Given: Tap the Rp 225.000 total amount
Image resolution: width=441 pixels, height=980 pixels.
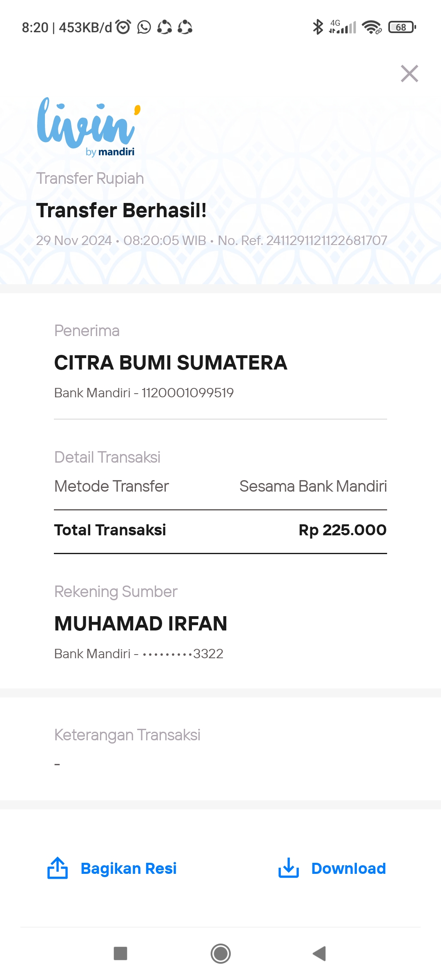Looking at the screenshot, I should [343, 530].
